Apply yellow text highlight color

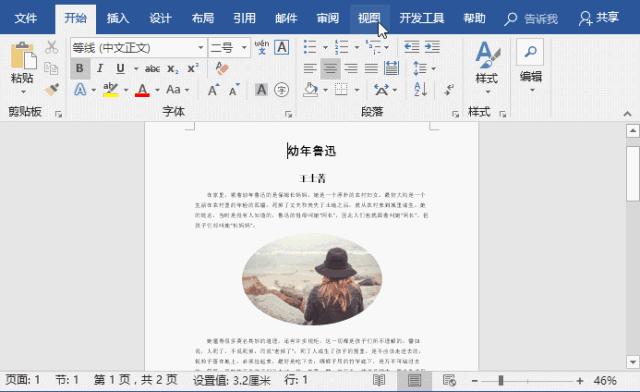(x=111, y=89)
